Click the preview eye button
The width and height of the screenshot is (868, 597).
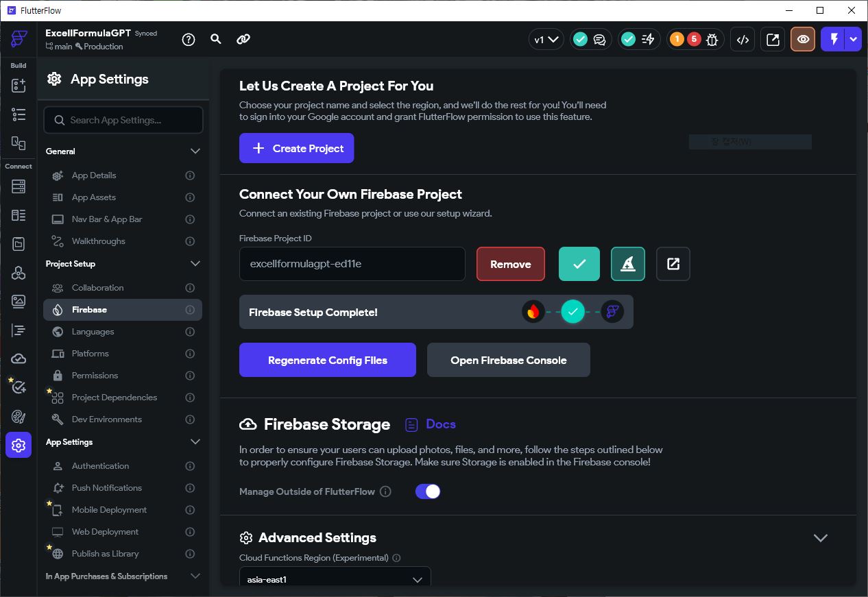tap(803, 40)
